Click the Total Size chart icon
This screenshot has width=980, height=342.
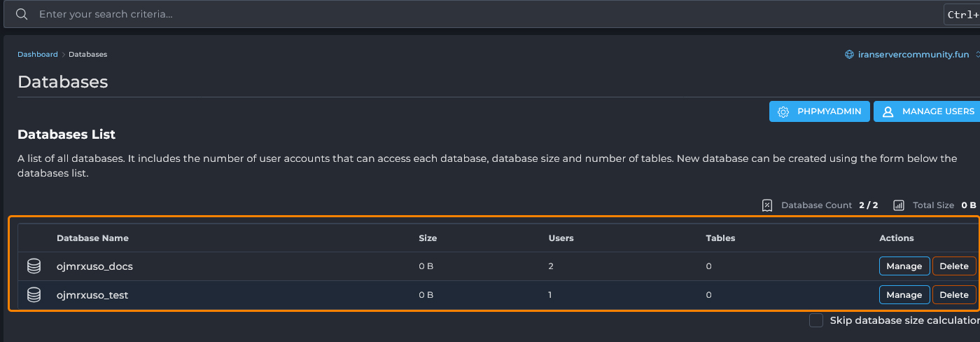[899, 205]
